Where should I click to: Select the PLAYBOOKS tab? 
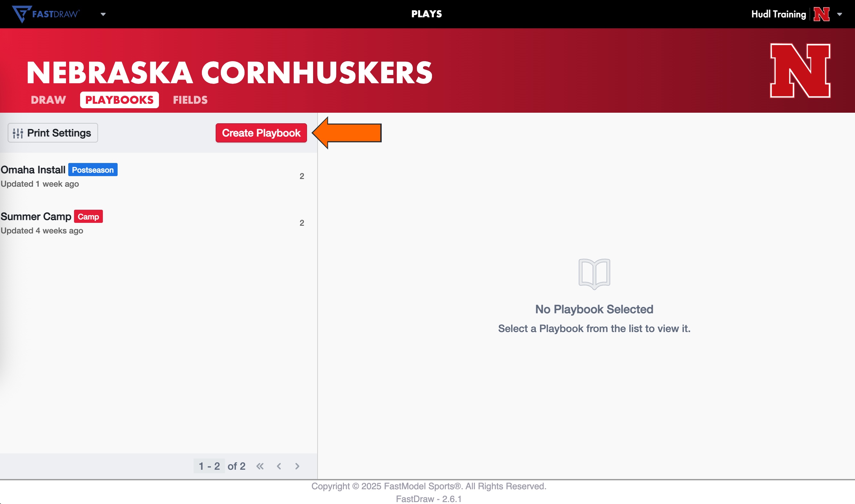click(x=119, y=100)
